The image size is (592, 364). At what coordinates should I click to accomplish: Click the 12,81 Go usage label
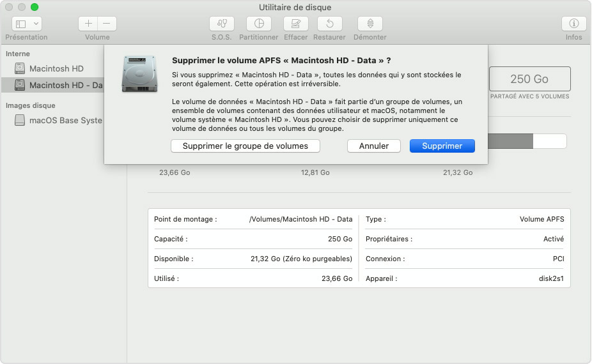tap(315, 172)
